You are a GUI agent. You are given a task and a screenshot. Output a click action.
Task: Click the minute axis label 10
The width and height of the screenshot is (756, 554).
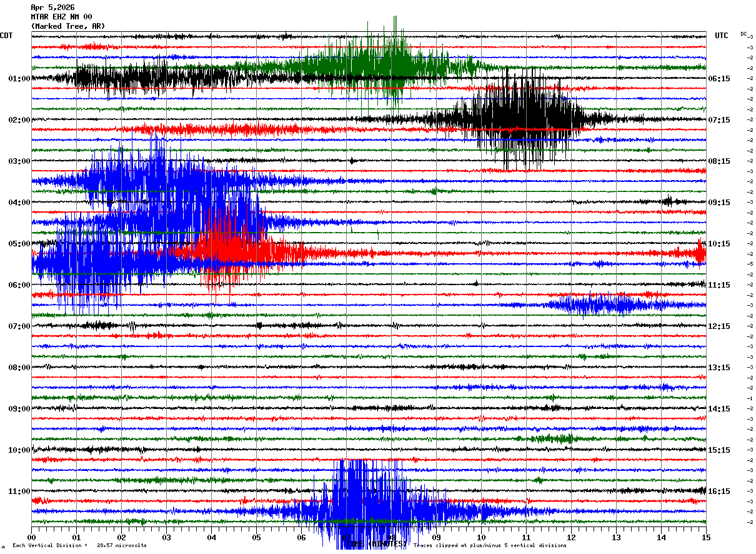click(x=481, y=537)
